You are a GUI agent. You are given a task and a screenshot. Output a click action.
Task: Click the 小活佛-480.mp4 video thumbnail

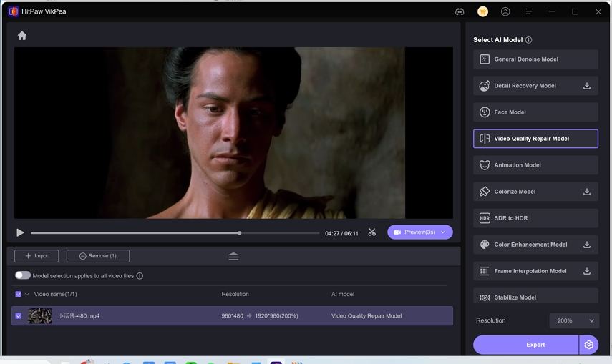[x=40, y=315]
